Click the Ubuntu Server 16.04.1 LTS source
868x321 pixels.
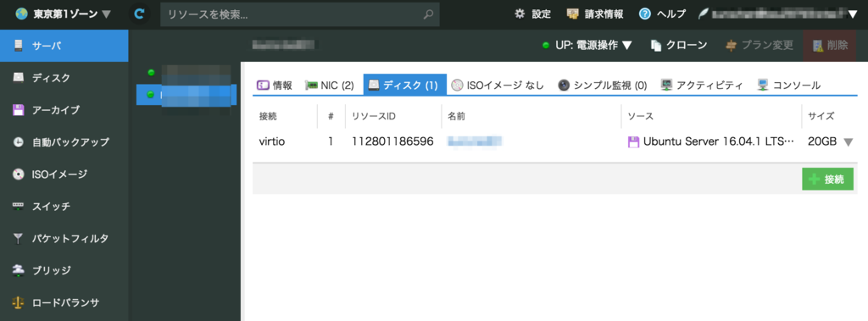(719, 141)
